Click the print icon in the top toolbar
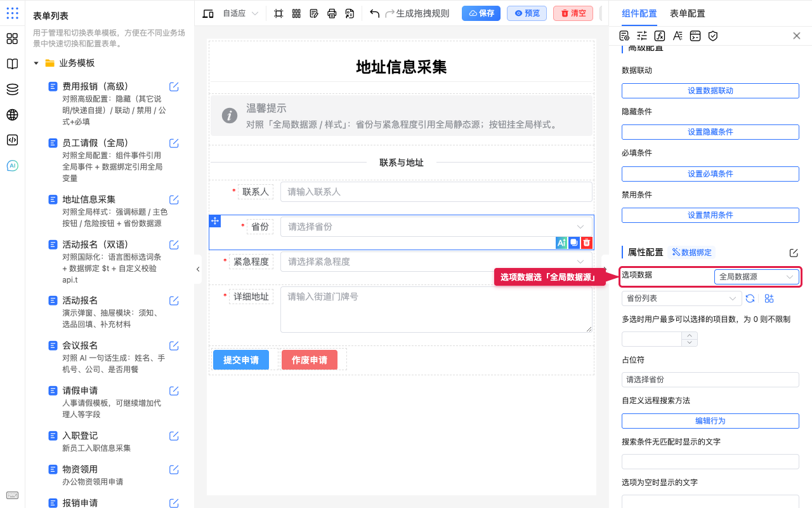 [332, 13]
